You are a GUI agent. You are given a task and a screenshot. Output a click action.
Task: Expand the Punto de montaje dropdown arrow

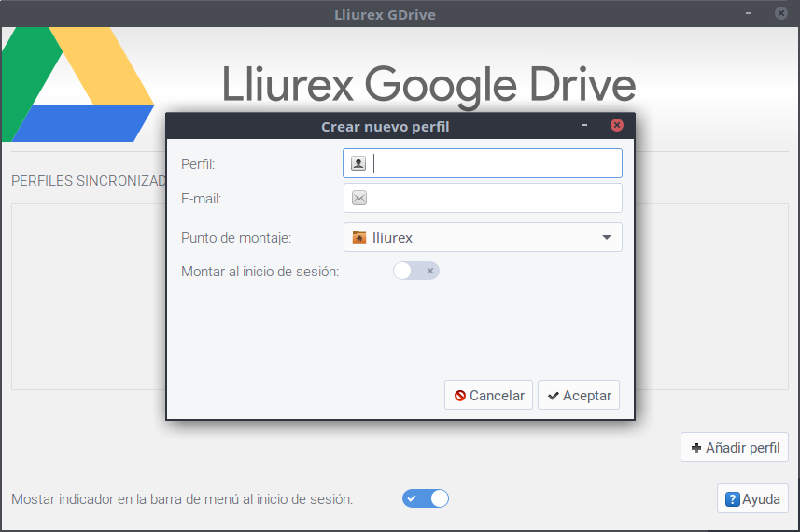pos(606,237)
